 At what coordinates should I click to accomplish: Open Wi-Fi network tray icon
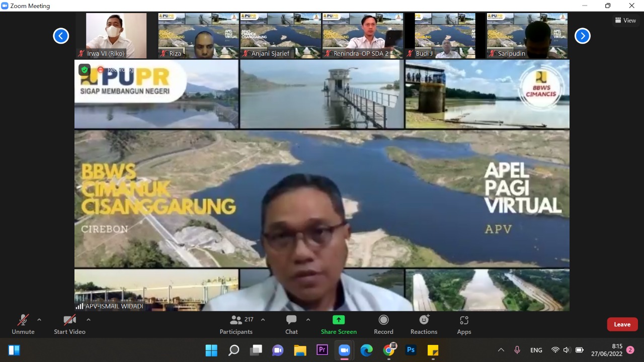[x=555, y=350]
